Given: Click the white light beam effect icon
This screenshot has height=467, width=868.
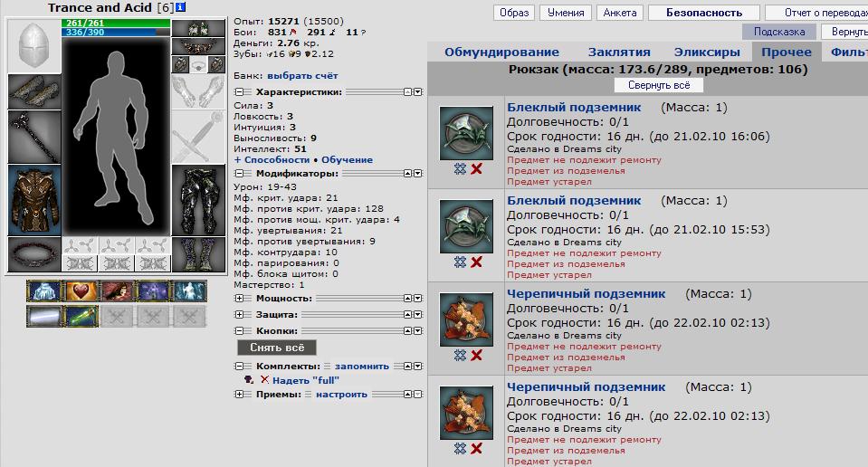Looking at the screenshot, I should click(43, 317).
